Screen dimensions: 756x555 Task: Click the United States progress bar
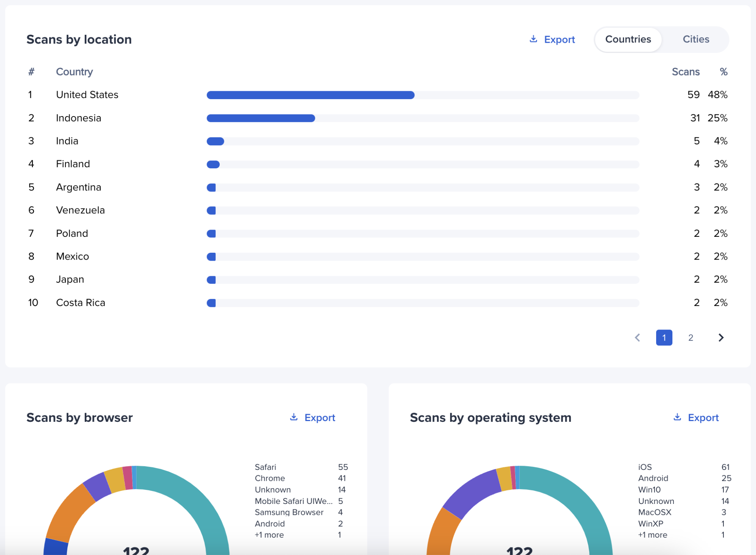pos(310,95)
